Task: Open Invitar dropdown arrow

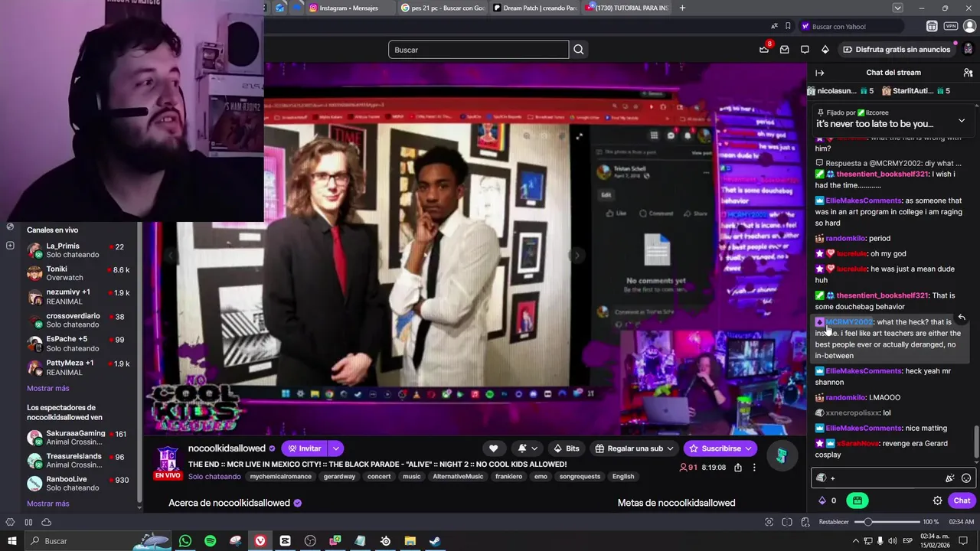Action: [335, 448]
